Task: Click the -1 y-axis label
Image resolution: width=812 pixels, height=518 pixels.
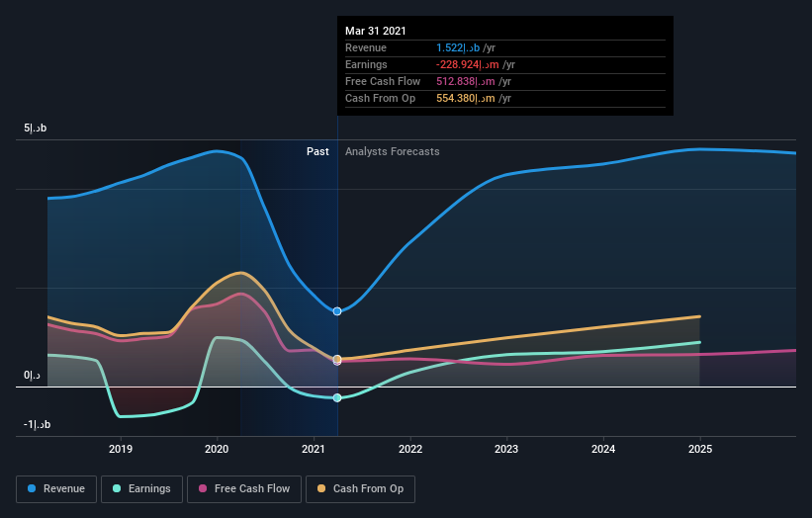Action: click(37, 424)
